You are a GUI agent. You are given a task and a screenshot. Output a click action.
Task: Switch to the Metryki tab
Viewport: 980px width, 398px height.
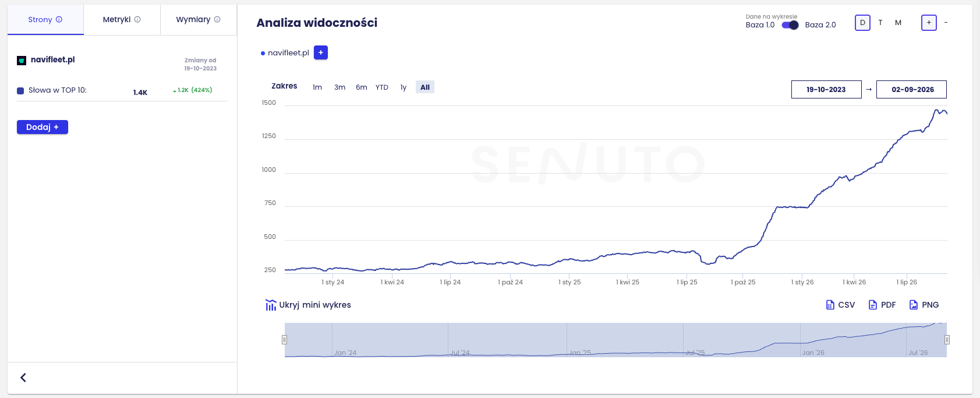tap(122, 20)
